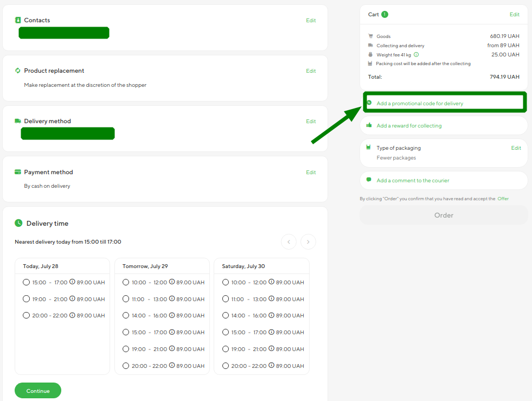532x401 pixels.
Task: Click the Product replacement arrows icon
Action: [18, 71]
